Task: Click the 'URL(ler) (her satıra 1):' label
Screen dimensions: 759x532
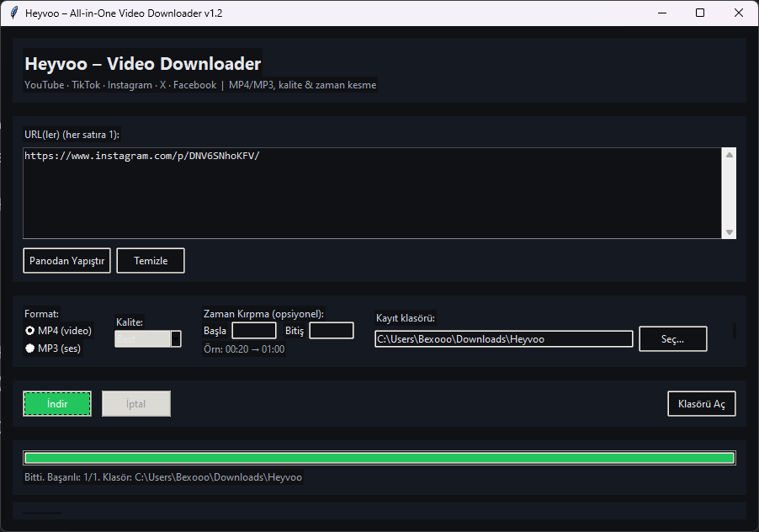Action: coord(72,135)
